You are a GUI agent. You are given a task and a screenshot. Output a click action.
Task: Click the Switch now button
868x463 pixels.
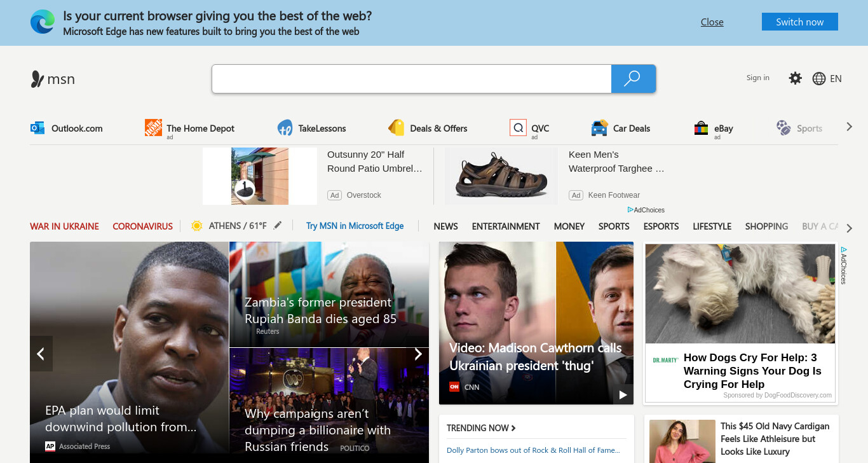tap(799, 22)
